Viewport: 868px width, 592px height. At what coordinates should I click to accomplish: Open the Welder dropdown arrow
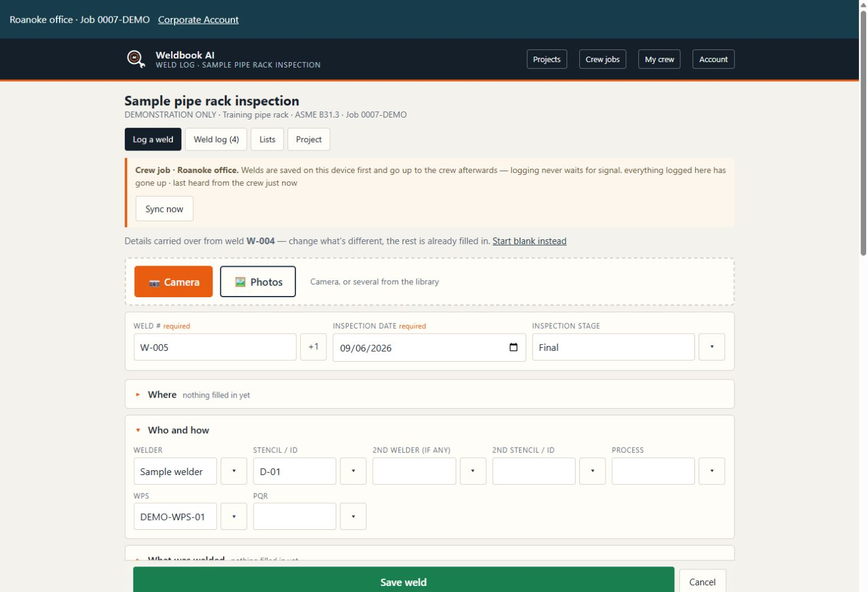click(234, 471)
